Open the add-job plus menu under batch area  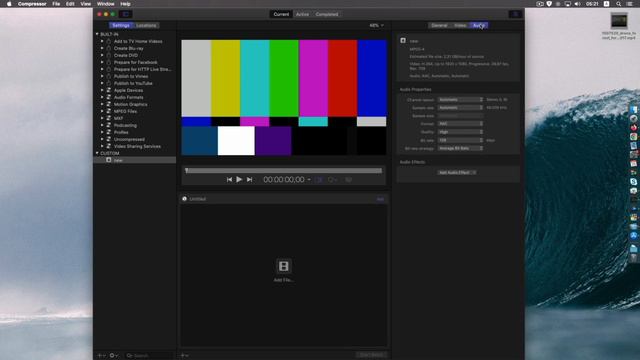pyautogui.click(x=184, y=356)
